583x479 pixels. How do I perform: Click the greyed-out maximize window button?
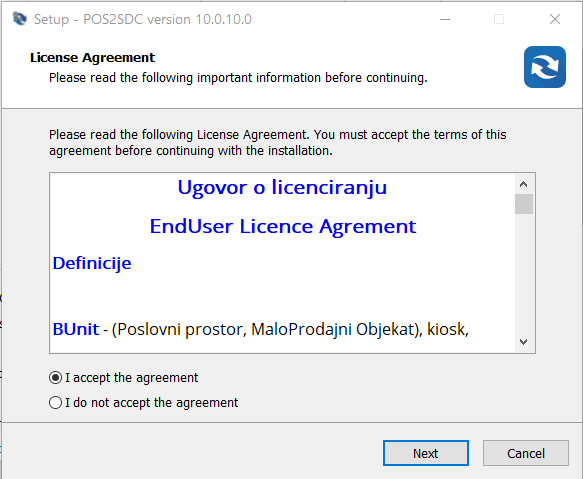[x=499, y=19]
